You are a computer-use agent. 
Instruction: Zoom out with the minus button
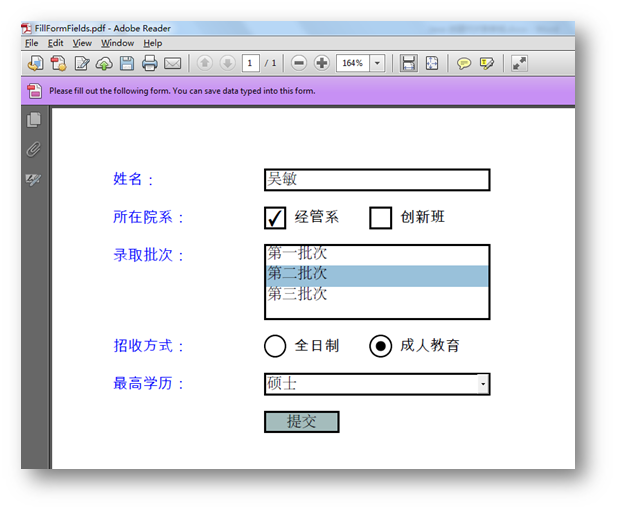[x=299, y=63]
